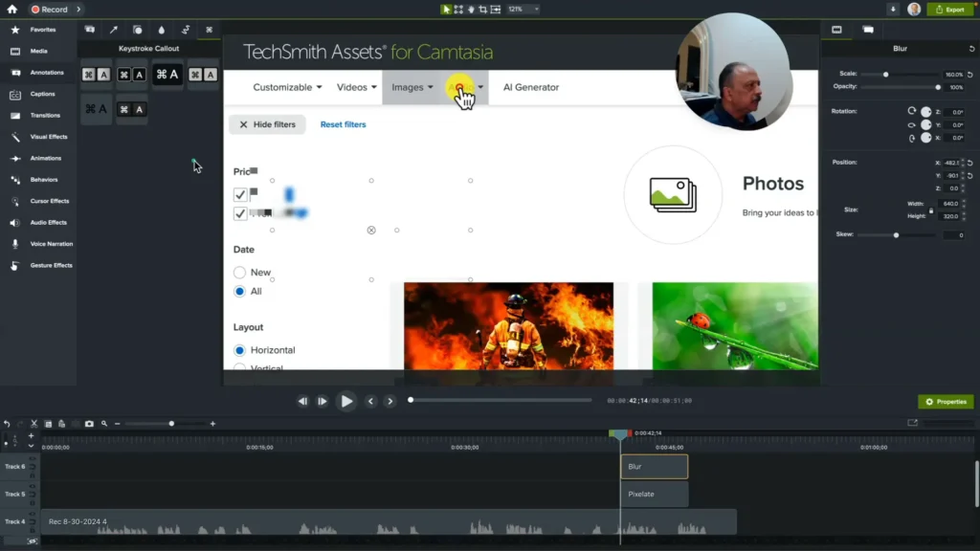Open the AI Generator tab
Image resolution: width=980 pixels, height=551 pixels.
tap(531, 87)
